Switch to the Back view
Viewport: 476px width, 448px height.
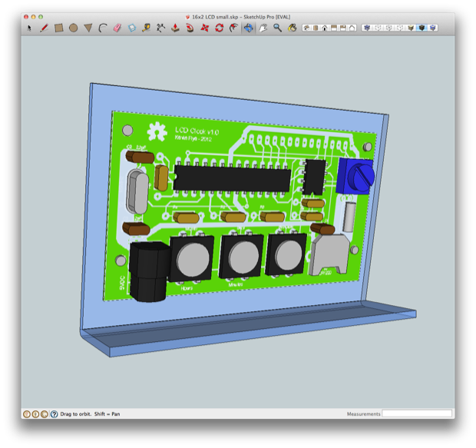343,28
